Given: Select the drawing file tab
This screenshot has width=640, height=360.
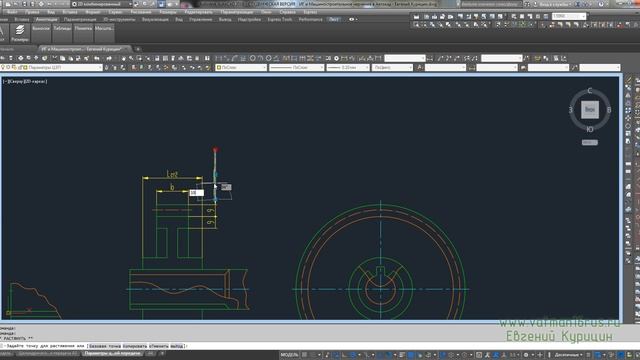Looking at the screenshot, I should (84, 49).
